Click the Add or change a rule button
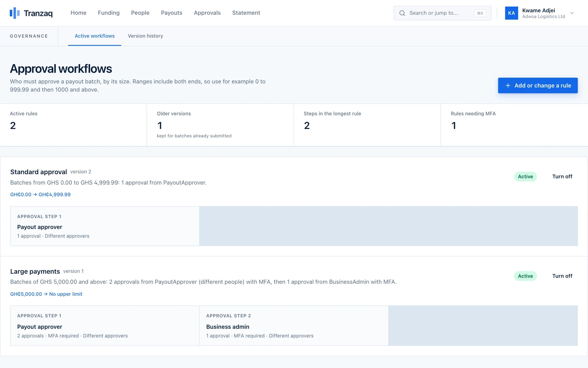The width and height of the screenshot is (588, 368). click(538, 86)
